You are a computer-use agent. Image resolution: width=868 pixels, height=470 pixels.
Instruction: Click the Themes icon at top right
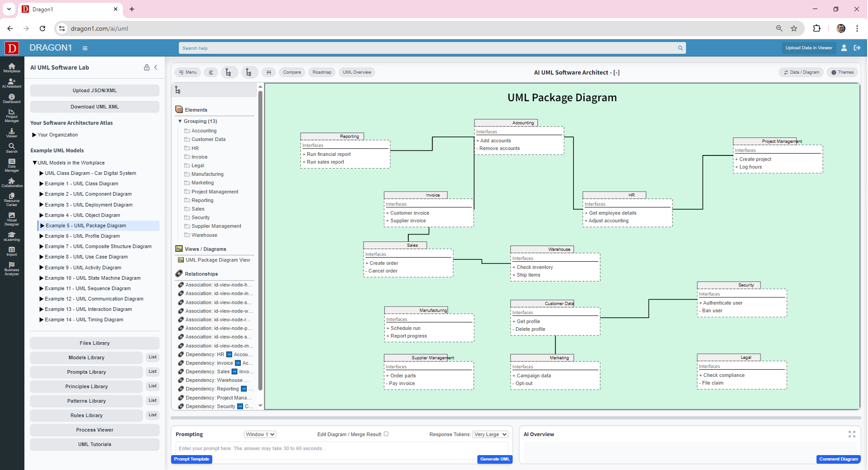(x=842, y=72)
